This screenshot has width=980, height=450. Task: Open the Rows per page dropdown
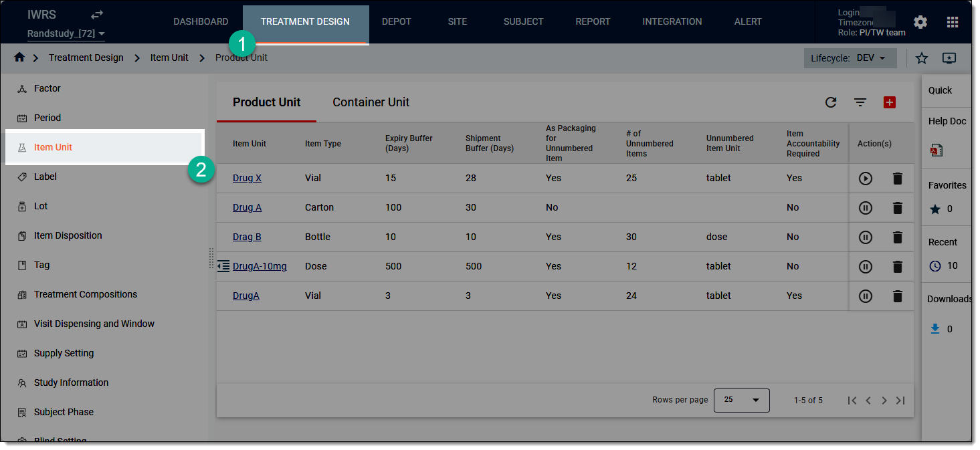tap(742, 400)
